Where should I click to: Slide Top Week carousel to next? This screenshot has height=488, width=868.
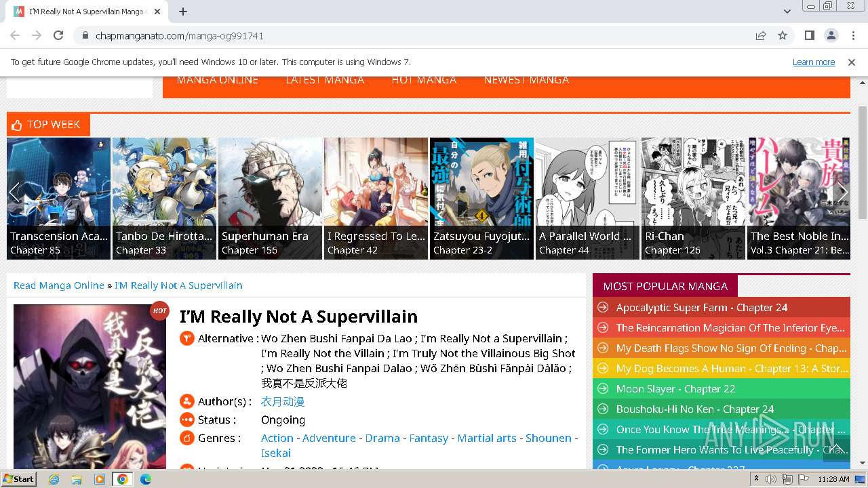pos(842,192)
